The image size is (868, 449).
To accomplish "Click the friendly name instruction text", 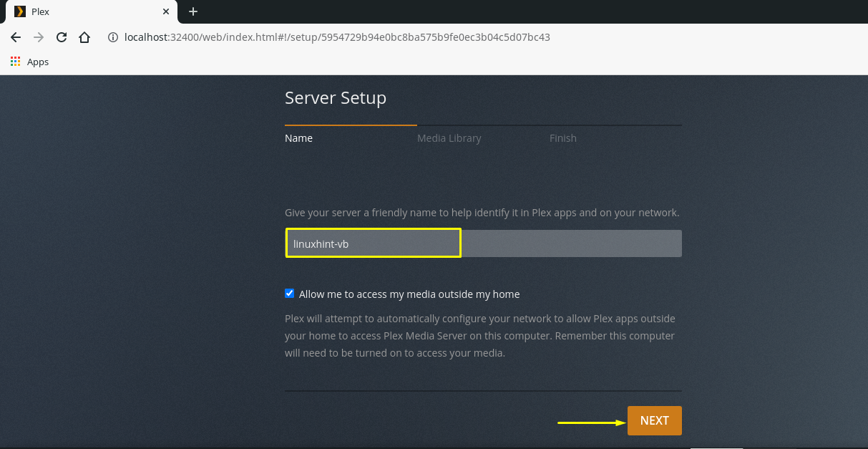I will [482, 213].
